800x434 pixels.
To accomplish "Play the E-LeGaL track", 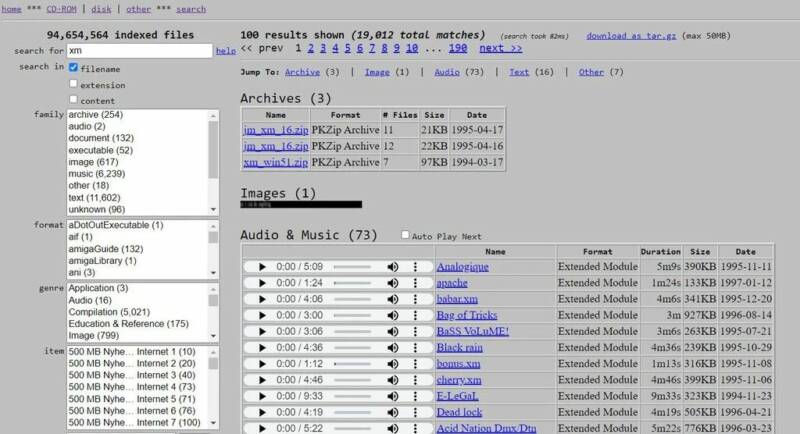I will tap(262, 396).
